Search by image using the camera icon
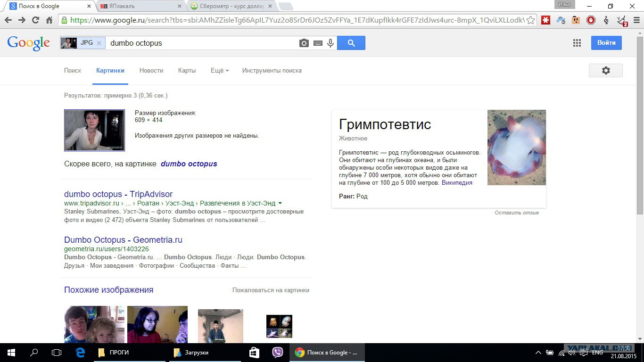644x362 pixels. coord(304,43)
